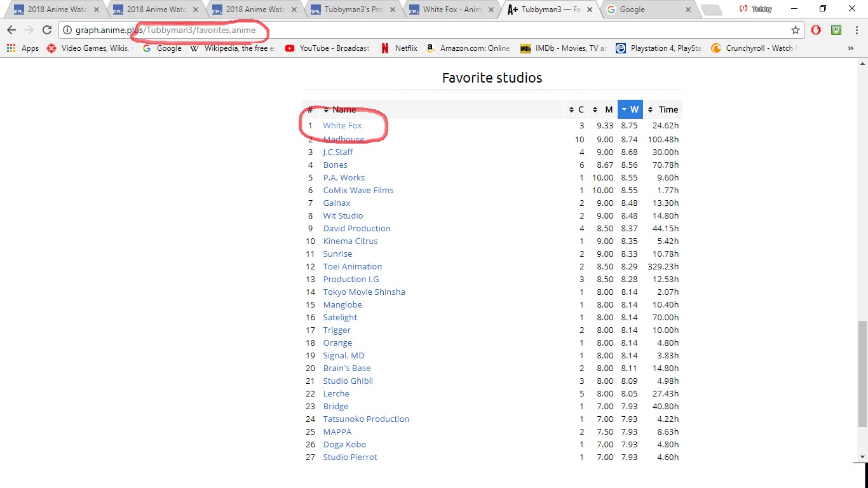Open the YouTube bookmark
The width and height of the screenshot is (868, 488).
[x=327, y=48]
